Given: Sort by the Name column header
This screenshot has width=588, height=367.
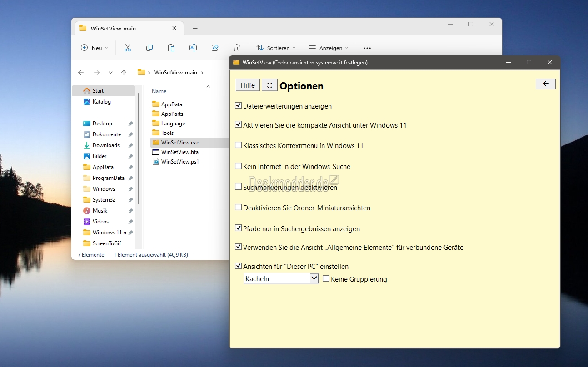Looking at the screenshot, I should pyautogui.click(x=159, y=91).
